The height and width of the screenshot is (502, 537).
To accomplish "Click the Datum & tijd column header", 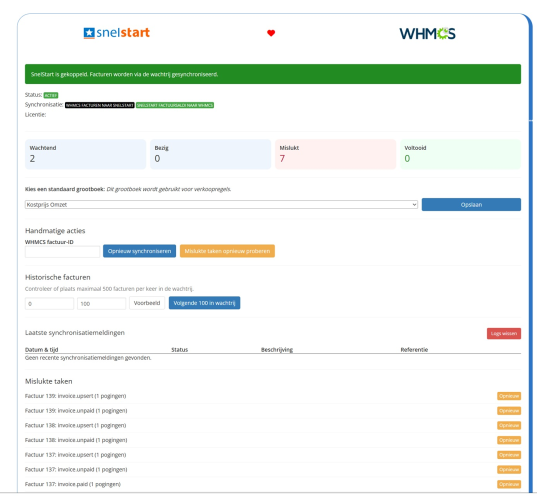I will click(x=41, y=350).
